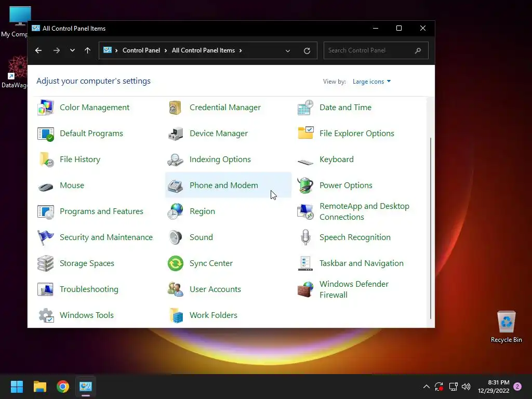Click the network tray icon
This screenshot has height=399, width=532.
click(x=453, y=387)
